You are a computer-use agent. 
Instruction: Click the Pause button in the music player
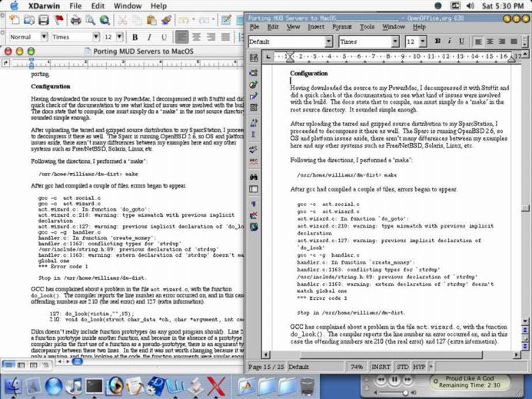[x=394, y=380]
